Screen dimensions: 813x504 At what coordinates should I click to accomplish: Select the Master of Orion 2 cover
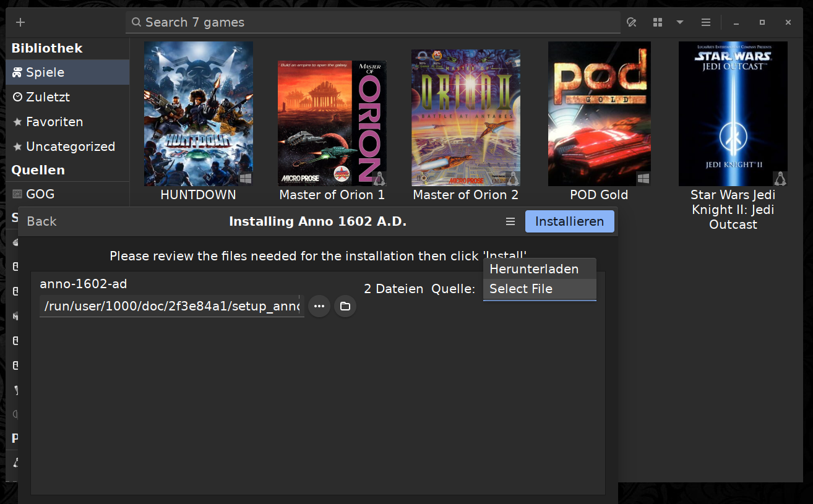(x=466, y=117)
